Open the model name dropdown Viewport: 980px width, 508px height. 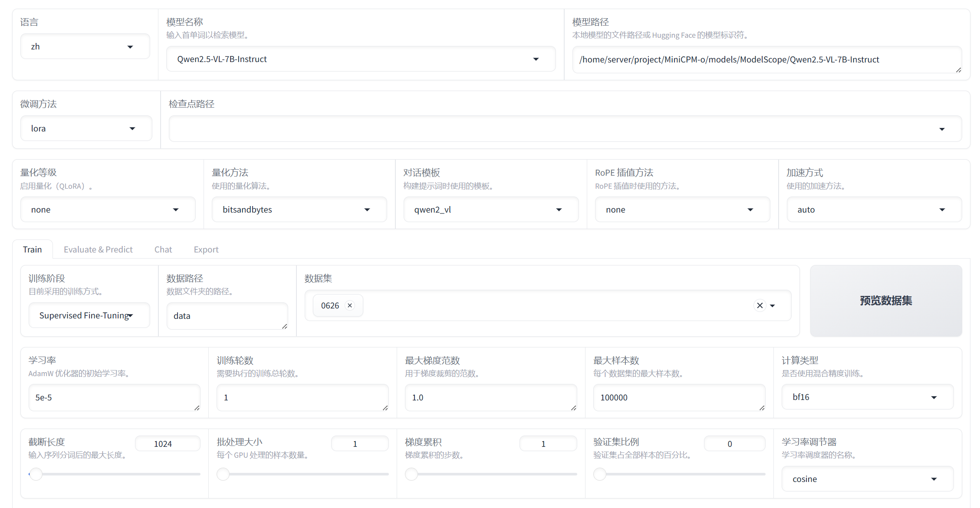pyautogui.click(x=361, y=59)
